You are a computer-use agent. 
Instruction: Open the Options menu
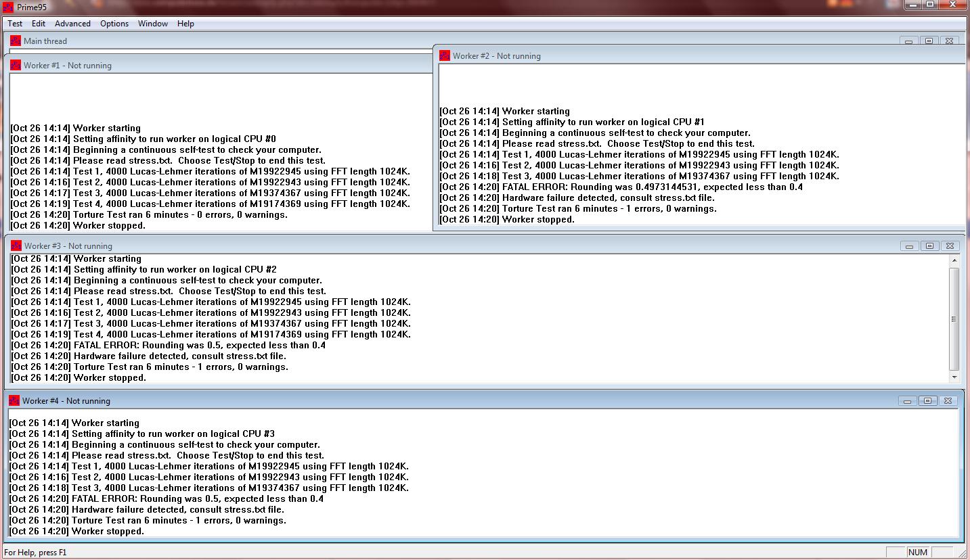(114, 24)
